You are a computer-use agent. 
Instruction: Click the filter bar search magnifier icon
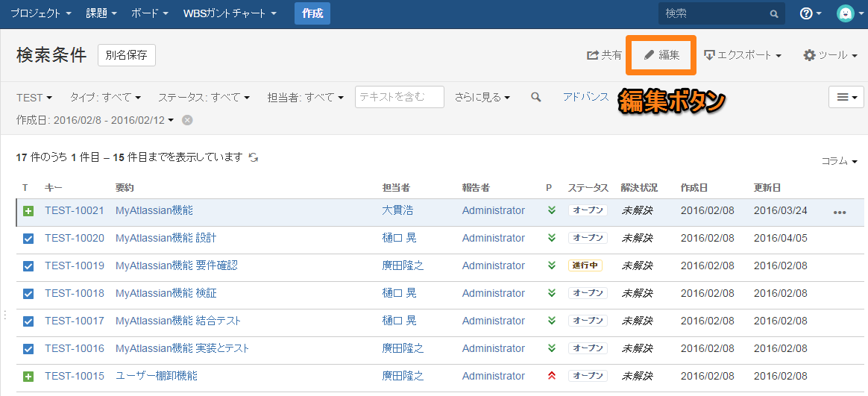pyautogui.click(x=536, y=97)
